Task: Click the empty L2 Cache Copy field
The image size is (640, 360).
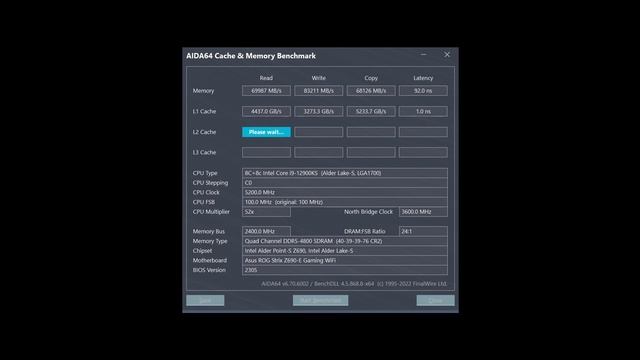Action: tap(371, 132)
